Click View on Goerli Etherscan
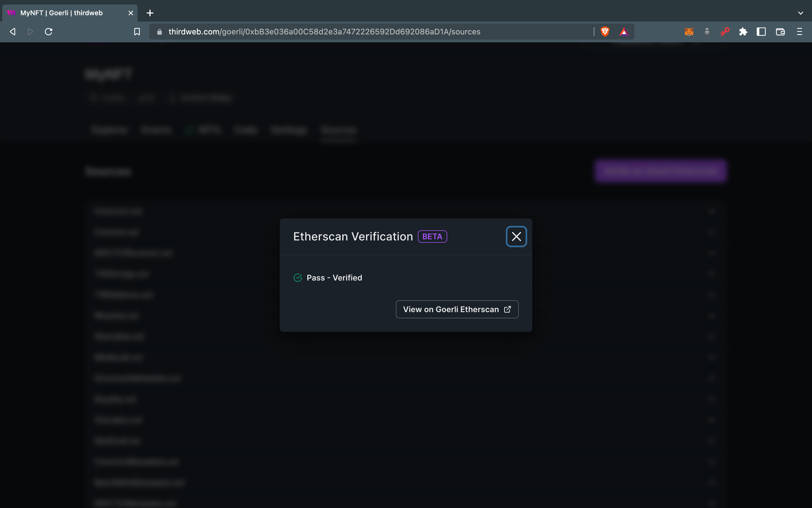Viewport: 812px width, 508px height. [456, 309]
